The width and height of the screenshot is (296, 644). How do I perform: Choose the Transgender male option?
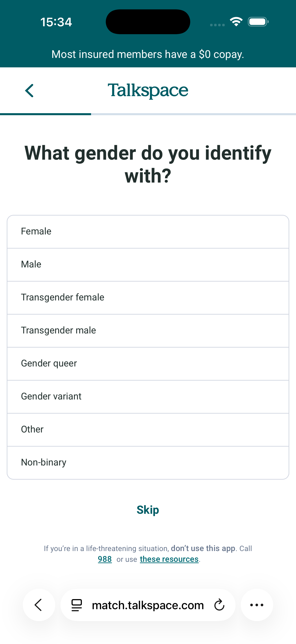coord(148,330)
